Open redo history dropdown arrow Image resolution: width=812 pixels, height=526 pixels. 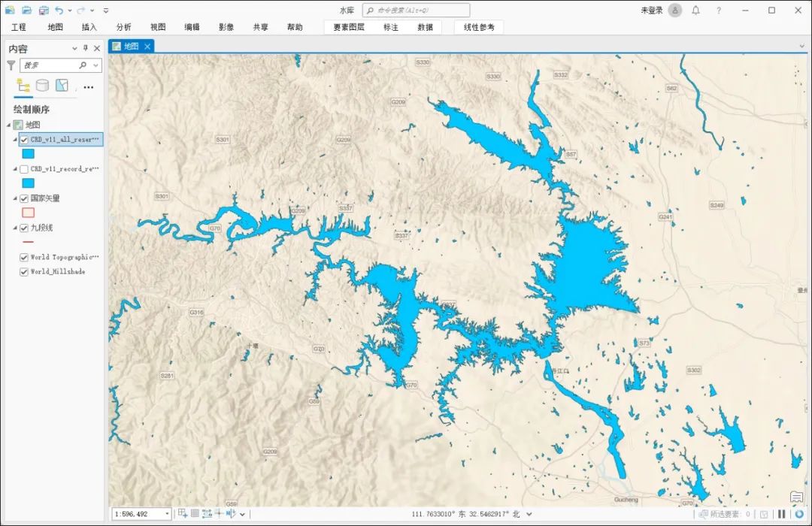pos(92,11)
